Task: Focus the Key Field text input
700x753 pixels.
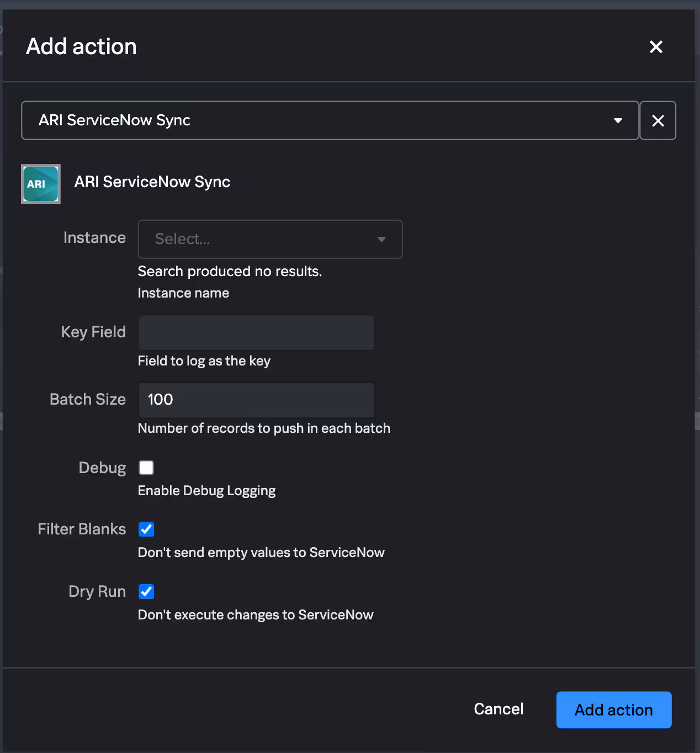Action: coord(256,332)
